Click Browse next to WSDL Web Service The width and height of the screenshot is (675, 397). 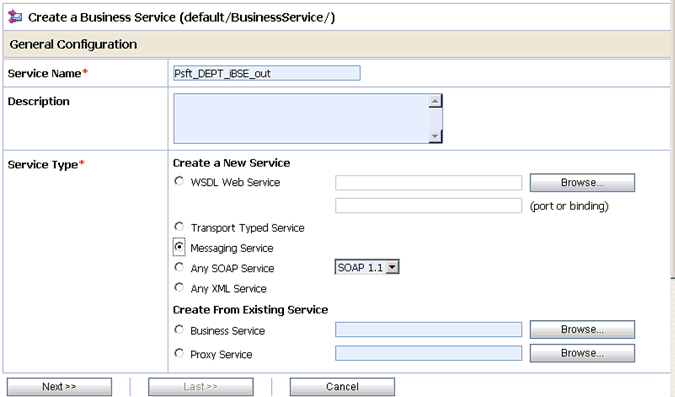tap(582, 183)
